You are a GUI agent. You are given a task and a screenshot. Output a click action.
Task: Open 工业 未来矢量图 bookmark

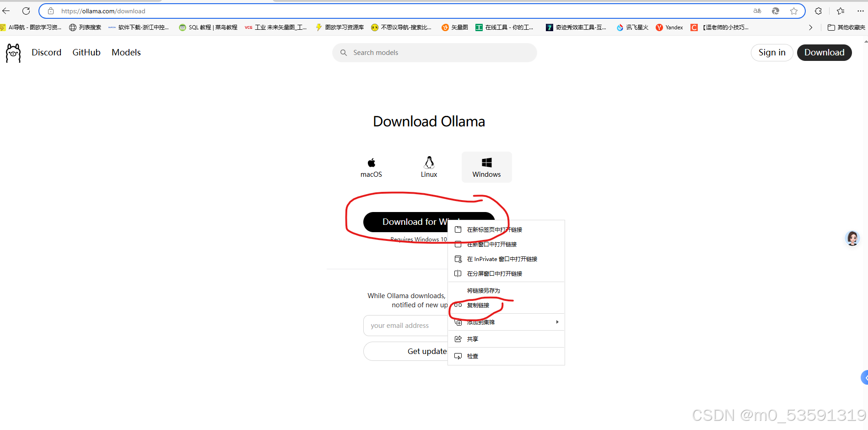click(x=276, y=27)
